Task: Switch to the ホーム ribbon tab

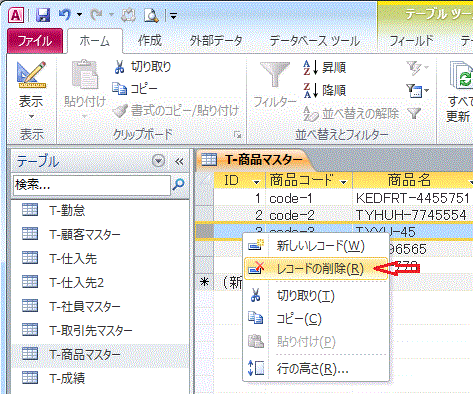Action: [x=95, y=41]
